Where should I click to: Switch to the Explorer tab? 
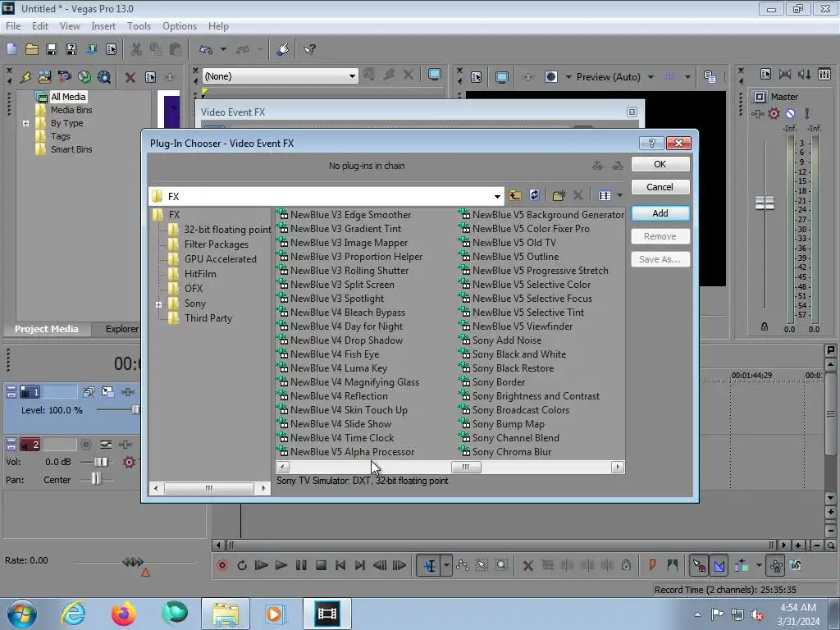[122, 329]
